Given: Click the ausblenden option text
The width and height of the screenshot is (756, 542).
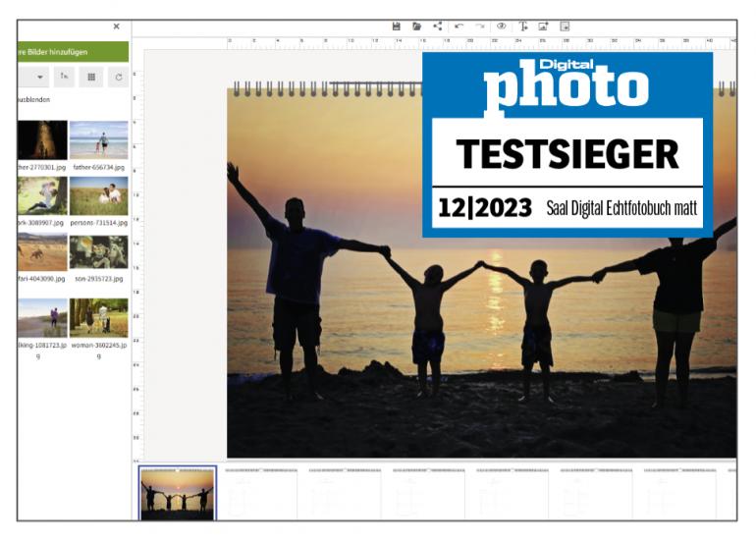Looking at the screenshot, I should point(33,99).
